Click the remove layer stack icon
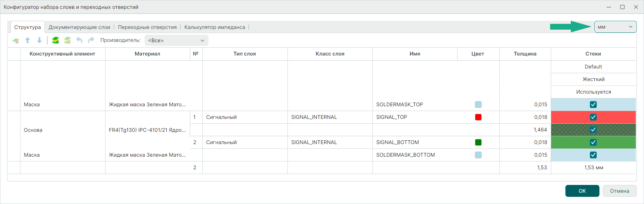This screenshot has width=644, height=204. (67, 40)
